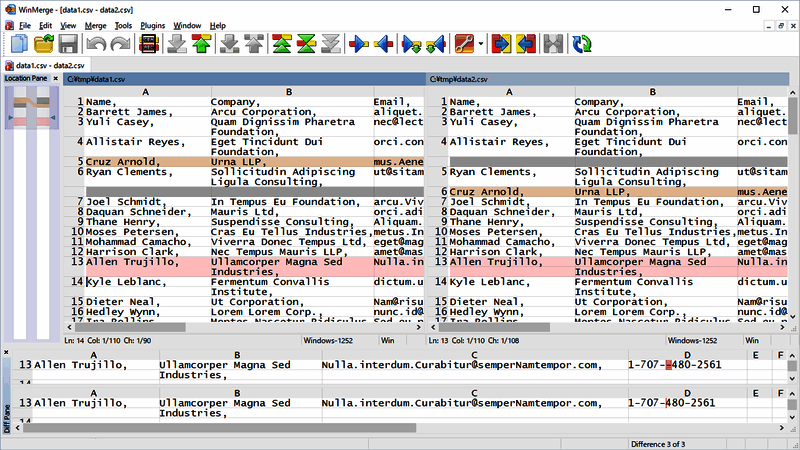The width and height of the screenshot is (800, 450).
Task: Close the Location Pane
Action: pyautogui.click(x=56, y=78)
